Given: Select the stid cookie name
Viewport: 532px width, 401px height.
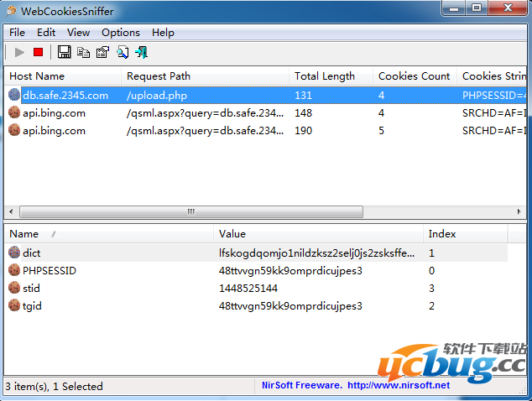Looking at the screenshot, I should [31, 288].
